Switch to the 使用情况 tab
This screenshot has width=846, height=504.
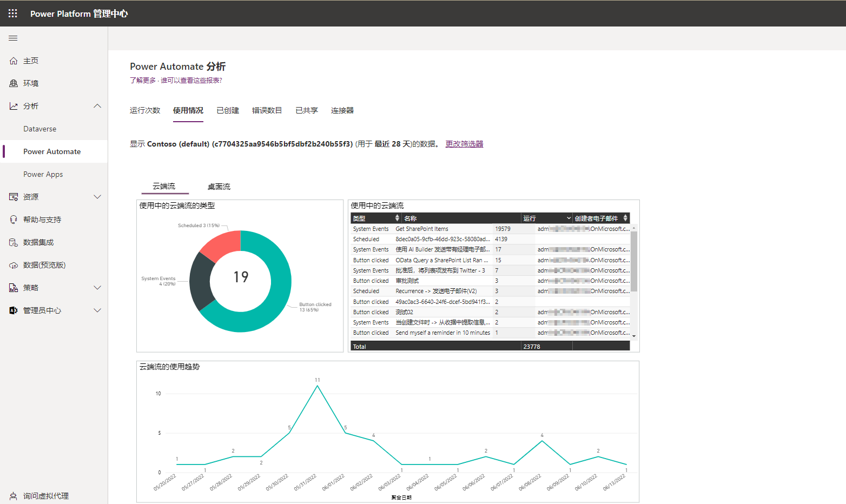click(188, 110)
